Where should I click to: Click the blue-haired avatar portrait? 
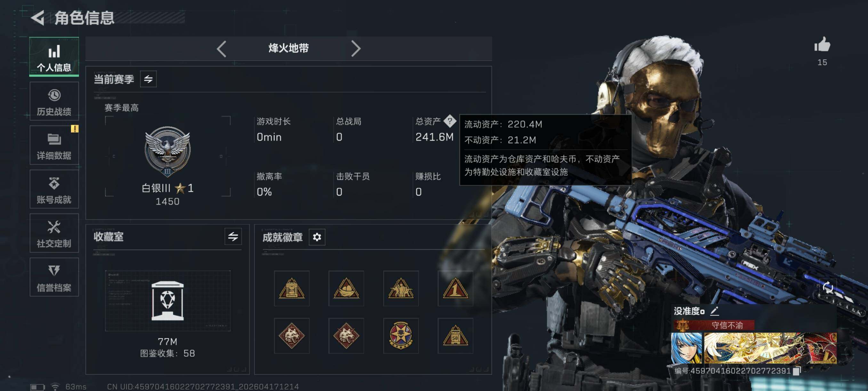(686, 348)
